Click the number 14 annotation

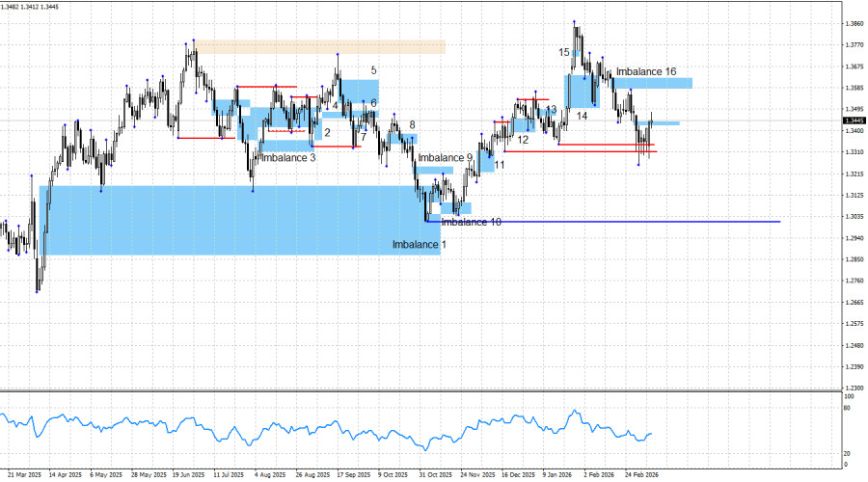click(582, 116)
